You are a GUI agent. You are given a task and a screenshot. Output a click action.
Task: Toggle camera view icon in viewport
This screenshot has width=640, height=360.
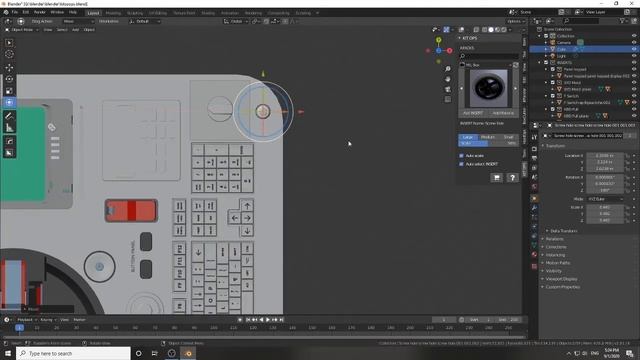(x=448, y=89)
